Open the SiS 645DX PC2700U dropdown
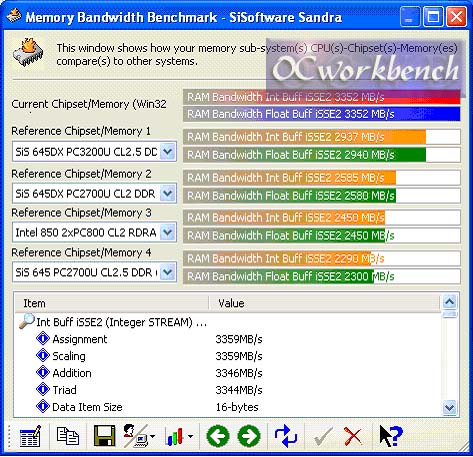This screenshot has height=457, width=473. point(167,194)
